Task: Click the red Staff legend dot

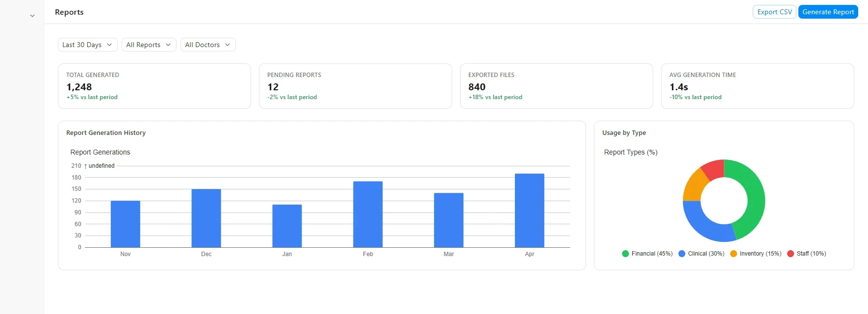Action: tap(791, 254)
